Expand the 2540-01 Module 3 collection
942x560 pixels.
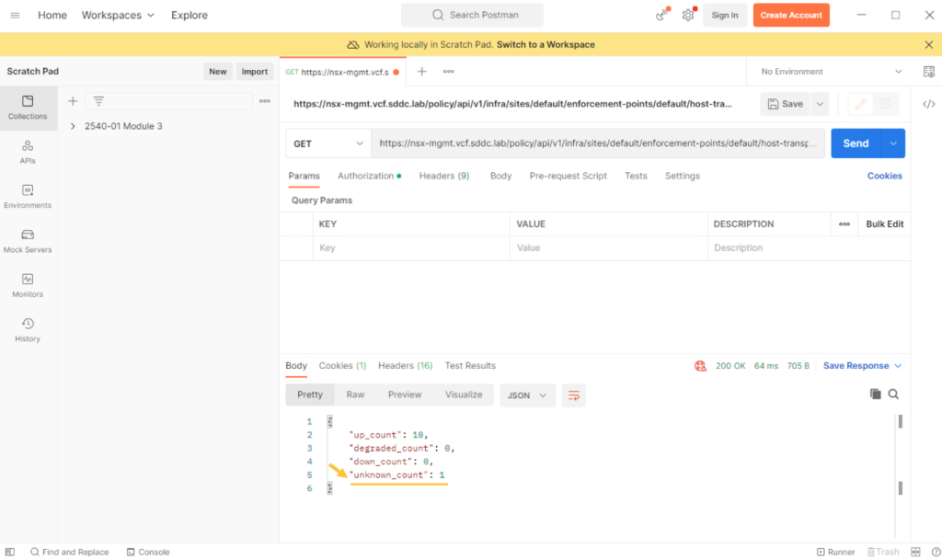tap(73, 126)
